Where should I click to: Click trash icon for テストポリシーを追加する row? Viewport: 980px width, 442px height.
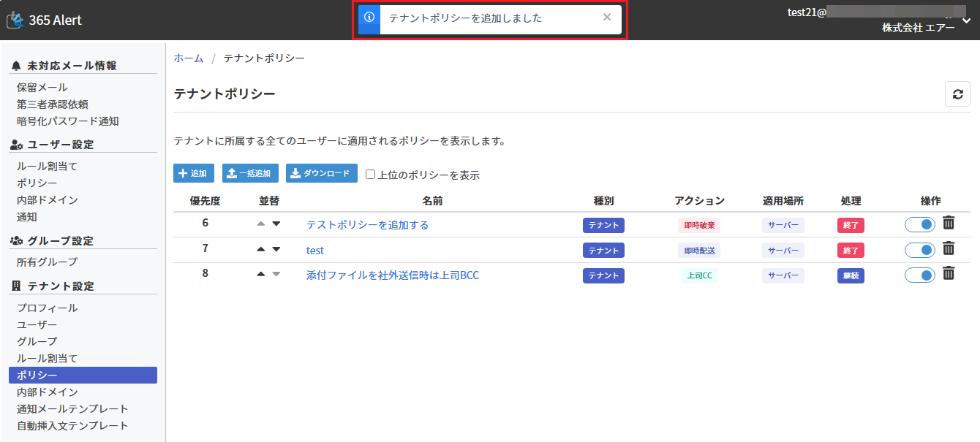coord(949,224)
